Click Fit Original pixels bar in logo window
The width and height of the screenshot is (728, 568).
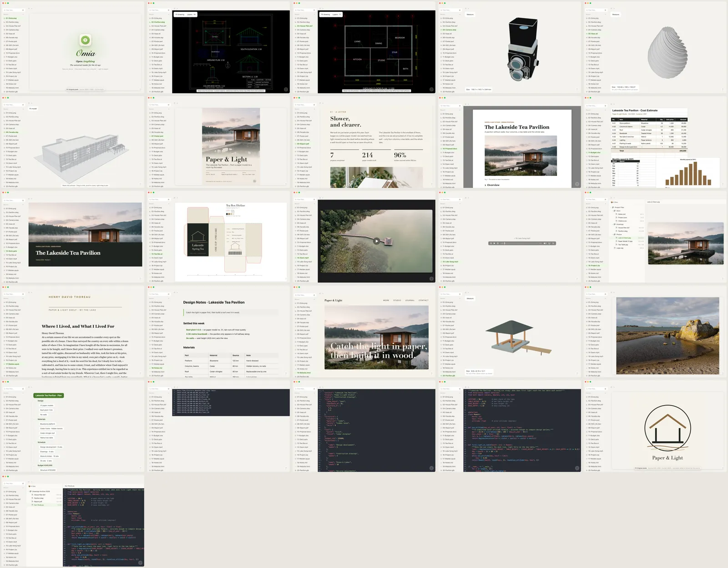(x=667, y=468)
